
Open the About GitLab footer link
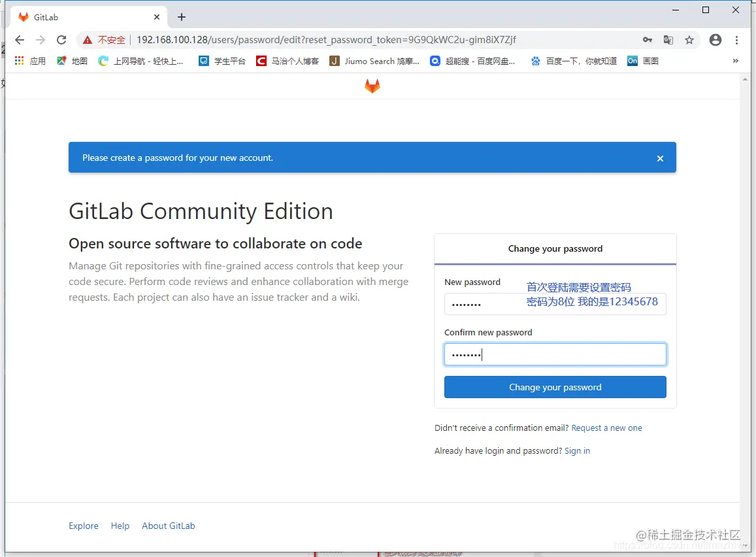(x=169, y=526)
